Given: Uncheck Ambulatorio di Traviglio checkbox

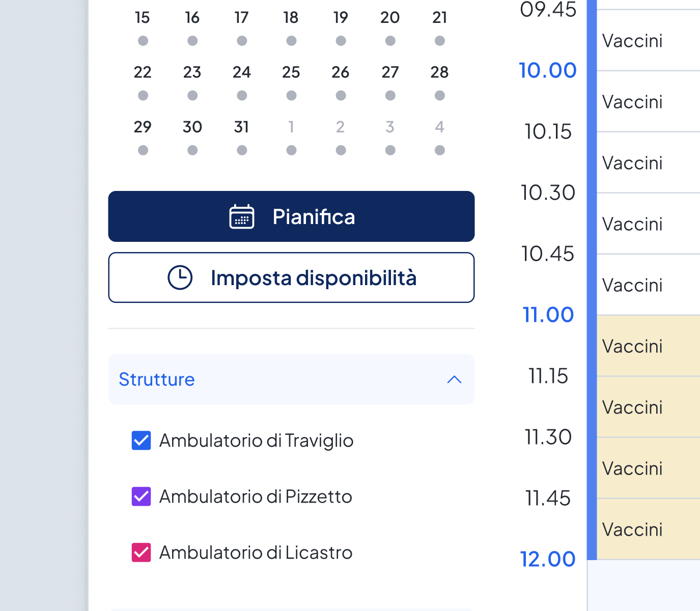Looking at the screenshot, I should (x=141, y=441).
